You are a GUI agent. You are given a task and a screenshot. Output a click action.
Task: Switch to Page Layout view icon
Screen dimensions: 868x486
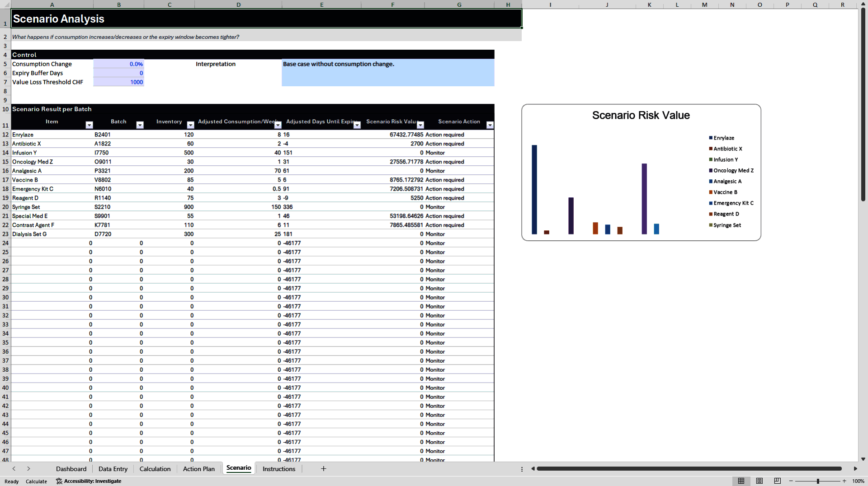pos(759,481)
